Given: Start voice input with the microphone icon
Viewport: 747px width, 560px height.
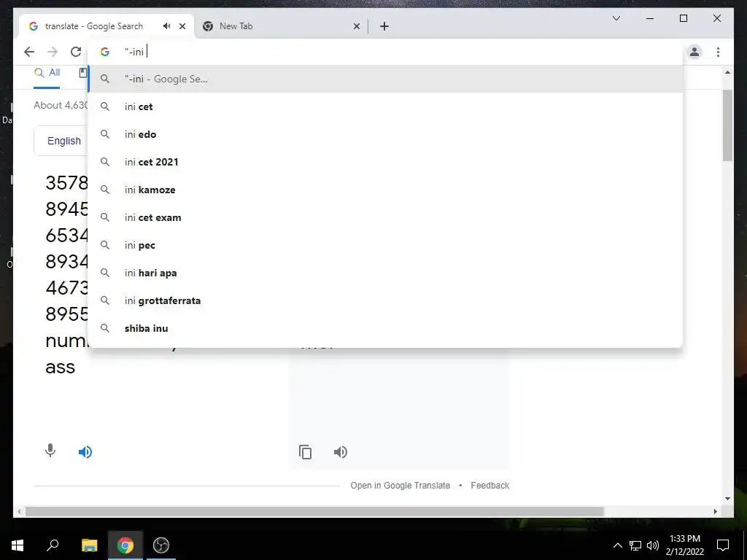Looking at the screenshot, I should (x=50, y=451).
